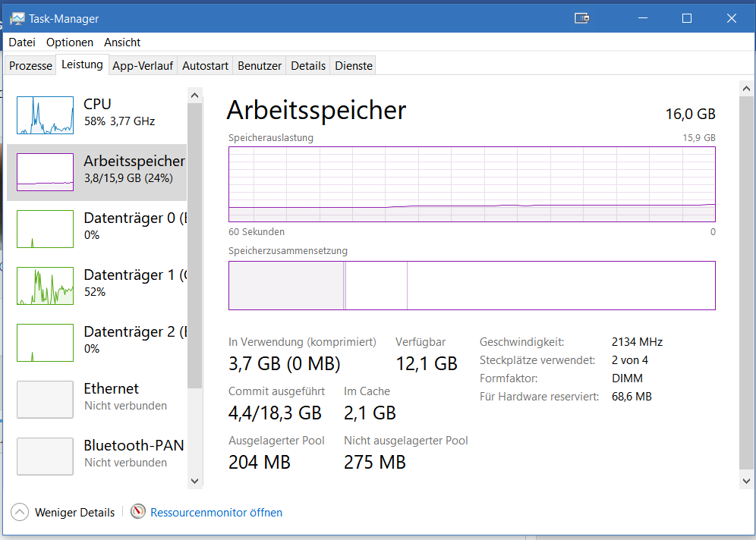Switch to the Autostart tab
This screenshot has width=756, height=540.
205,66
